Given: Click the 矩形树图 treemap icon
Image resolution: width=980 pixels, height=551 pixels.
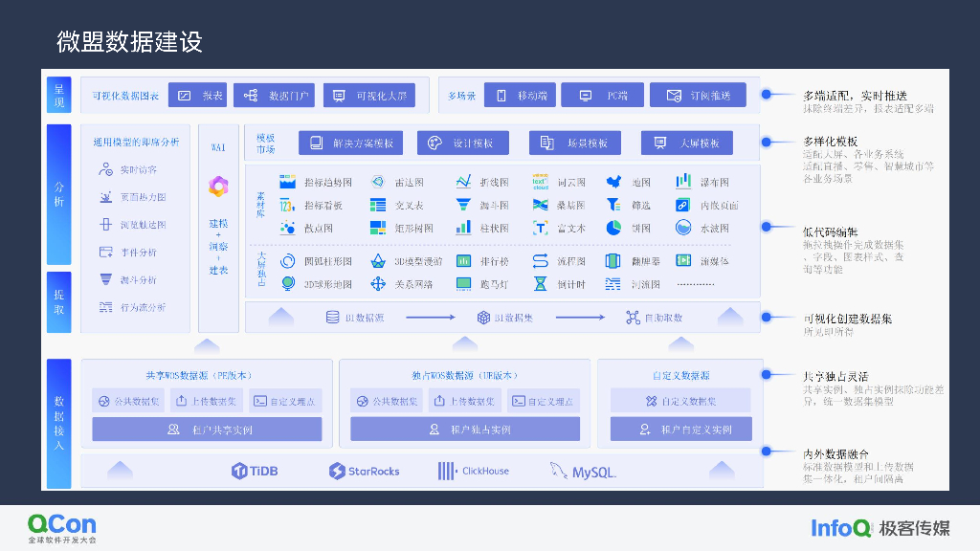Looking at the screenshot, I should 377,228.
